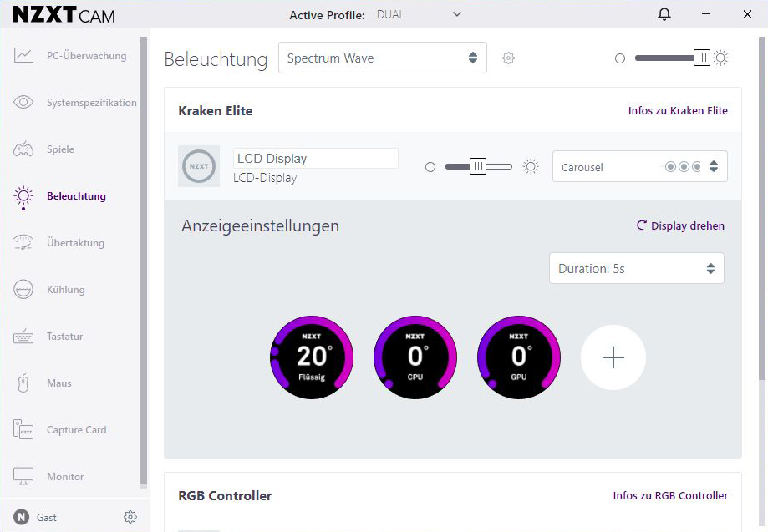Viewport: 768px width, 532px height.
Task: Click Display drehen to rotate the display
Action: pyautogui.click(x=680, y=225)
